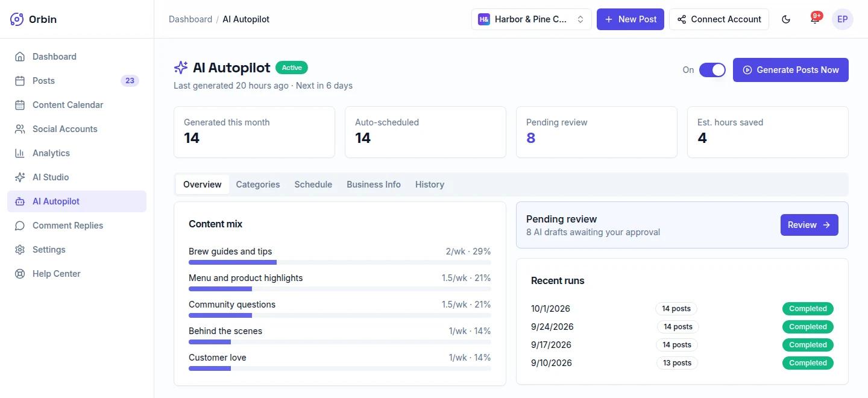Click the sparkle icon beside AI Autopilot heading
The image size is (868, 398).
pyautogui.click(x=181, y=68)
